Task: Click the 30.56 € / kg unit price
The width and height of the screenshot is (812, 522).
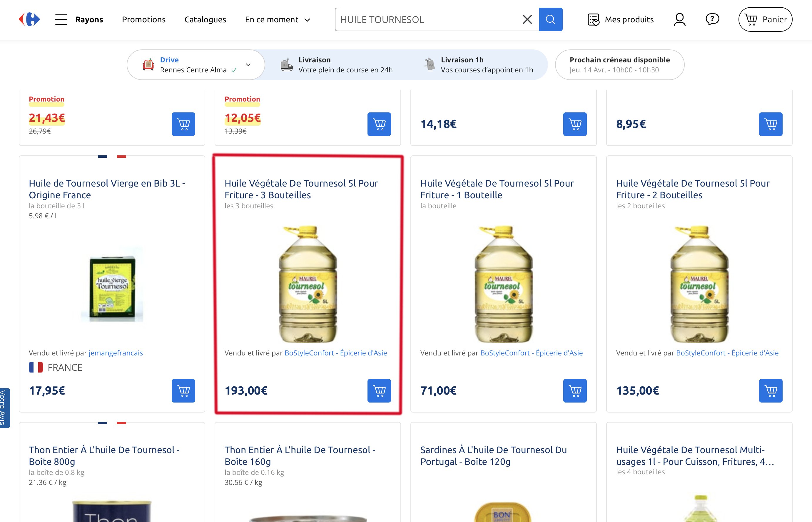Action: click(243, 482)
